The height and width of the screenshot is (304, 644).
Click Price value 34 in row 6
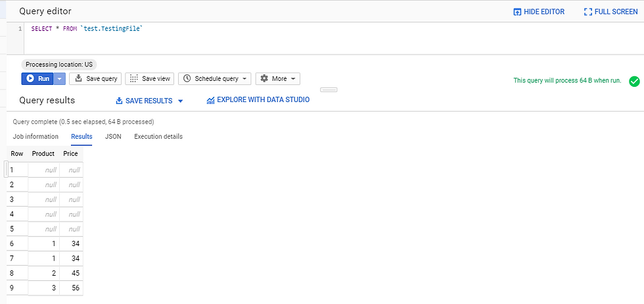point(74,243)
